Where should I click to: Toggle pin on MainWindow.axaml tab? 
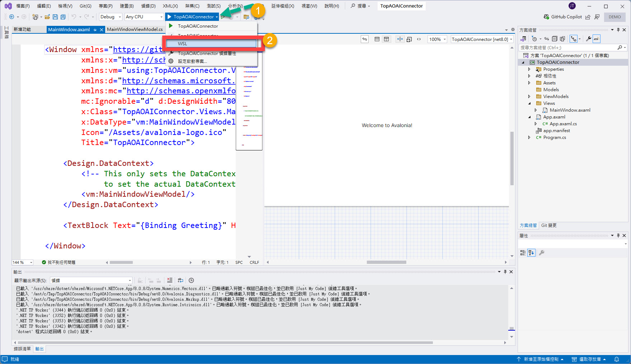(95, 30)
